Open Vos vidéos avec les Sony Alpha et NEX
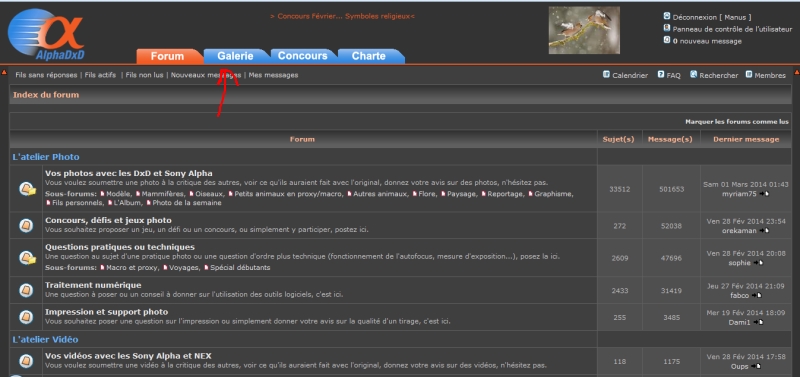The width and height of the screenshot is (800, 377). click(128, 356)
